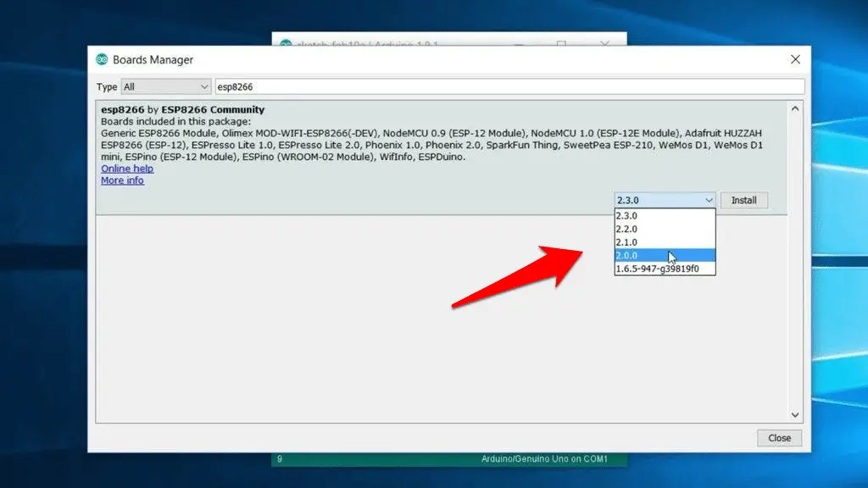Image resolution: width=868 pixels, height=488 pixels.
Task: Click the Install button
Action: [x=743, y=200]
